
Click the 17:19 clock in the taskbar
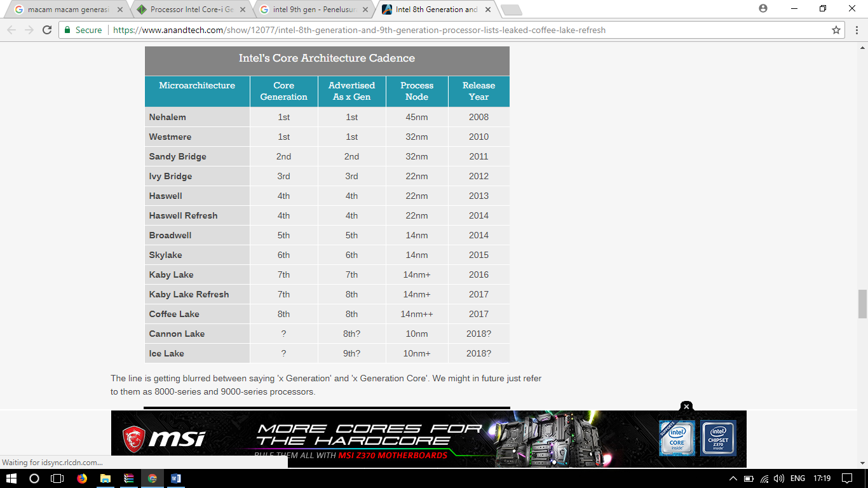pos(822,478)
